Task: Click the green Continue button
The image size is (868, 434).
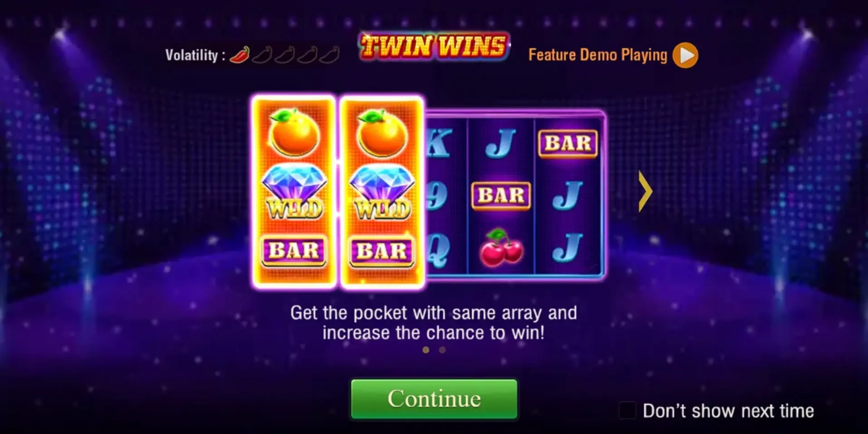Action: coord(434,399)
